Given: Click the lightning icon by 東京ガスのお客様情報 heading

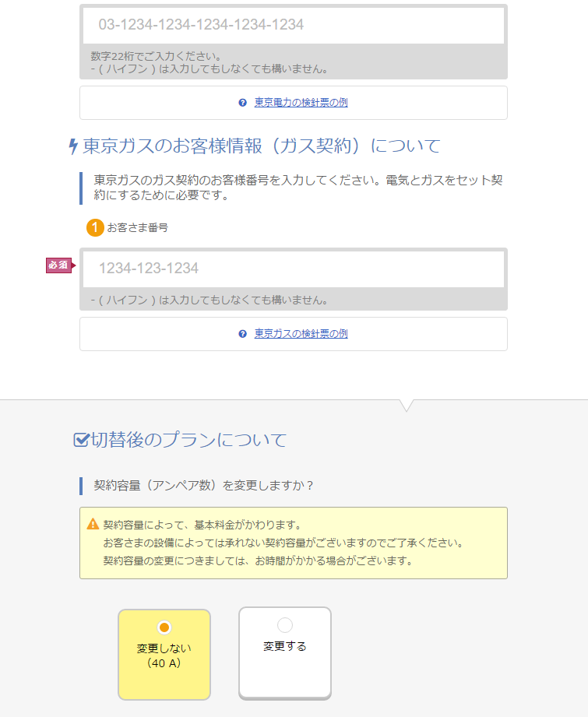Looking at the screenshot, I should 72,146.
